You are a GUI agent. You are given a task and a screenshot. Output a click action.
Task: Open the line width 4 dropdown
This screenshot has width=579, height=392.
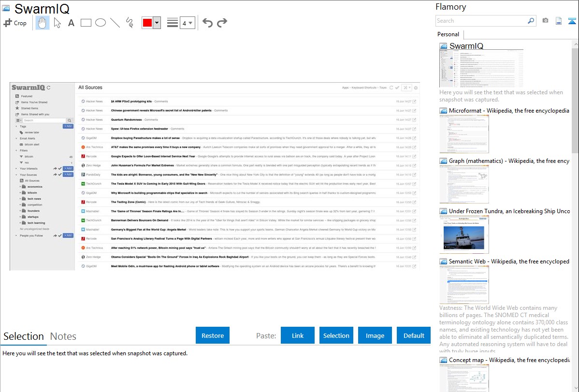tap(187, 23)
